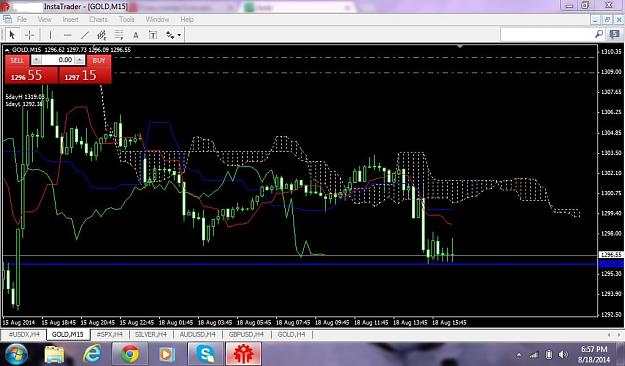
Task: Increase lot volume with up arrow
Action: click(80, 60)
